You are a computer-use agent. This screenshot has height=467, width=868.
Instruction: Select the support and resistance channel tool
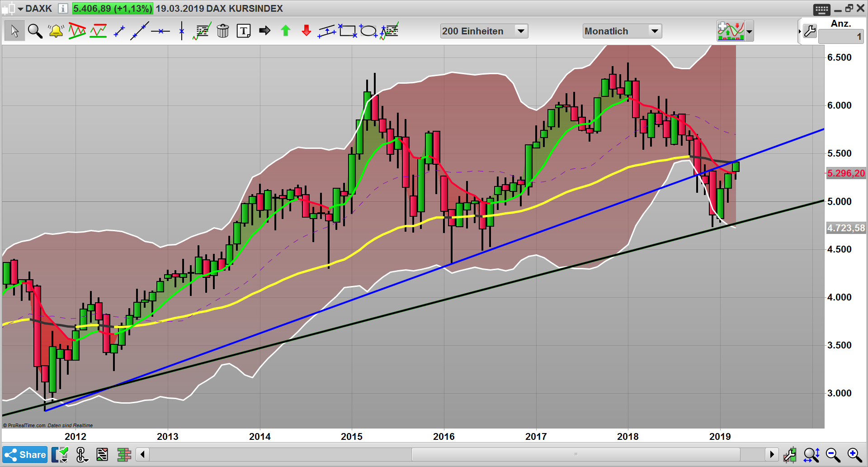tap(98, 31)
